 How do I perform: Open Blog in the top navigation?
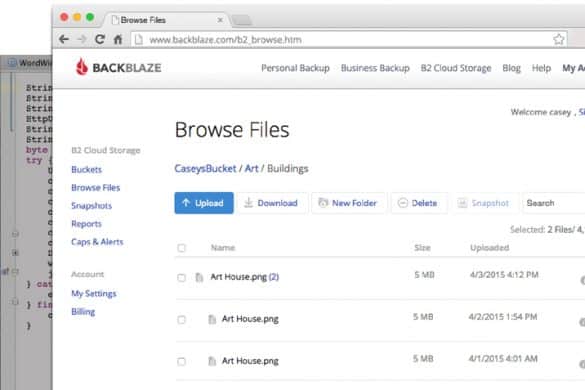coord(511,68)
